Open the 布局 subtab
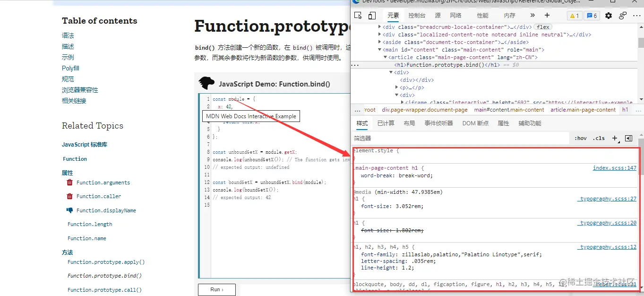Screen dimensions: 644x296 (409, 123)
